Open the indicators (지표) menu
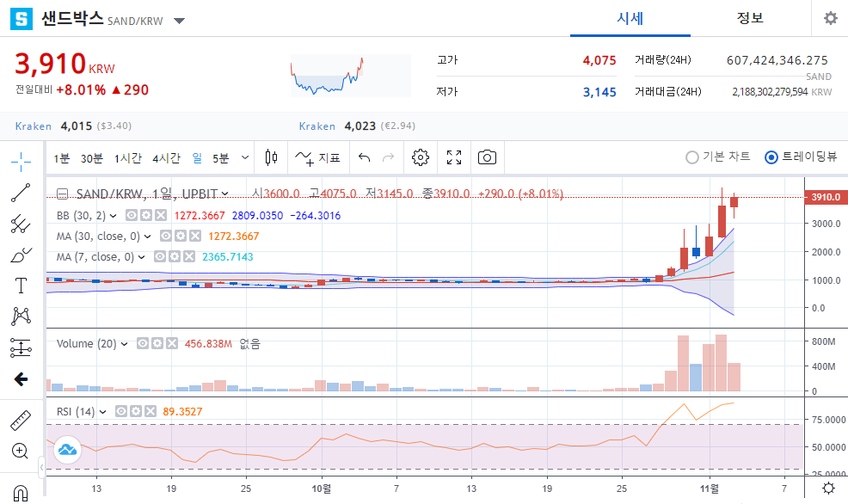This screenshot has height=504, width=848. click(318, 157)
